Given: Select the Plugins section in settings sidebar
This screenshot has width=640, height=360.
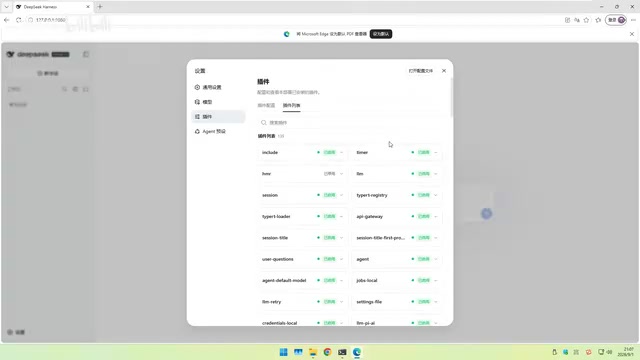Looking at the screenshot, I should [218, 117].
